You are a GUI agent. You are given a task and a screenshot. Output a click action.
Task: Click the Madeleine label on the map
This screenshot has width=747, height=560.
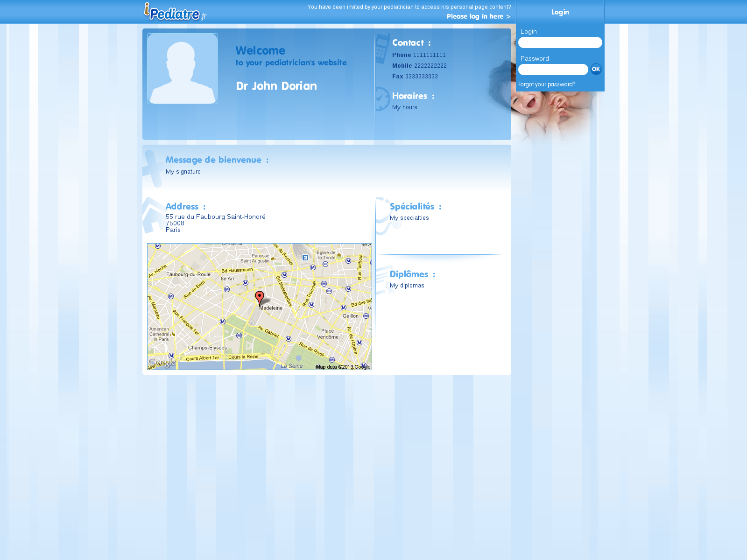271,308
